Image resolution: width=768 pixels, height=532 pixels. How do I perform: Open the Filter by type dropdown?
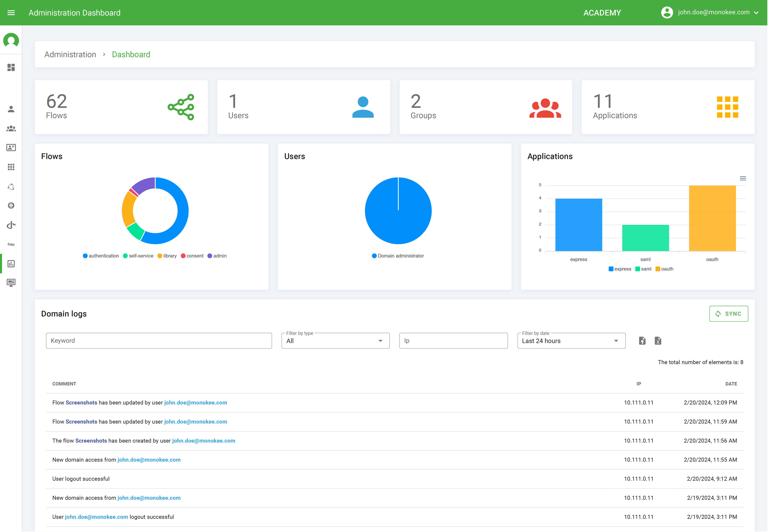[x=335, y=341]
